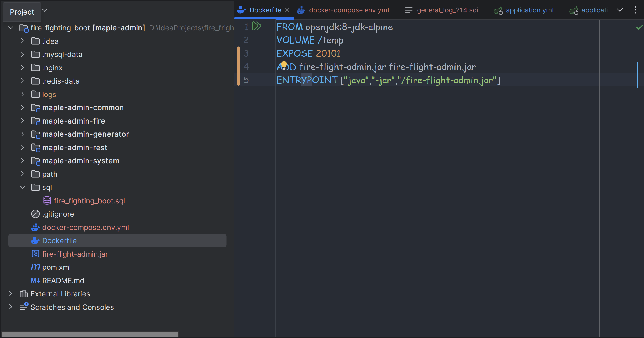
Task: Click the jar archive icon for fire-flight-admin.jar
Action: (x=35, y=254)
